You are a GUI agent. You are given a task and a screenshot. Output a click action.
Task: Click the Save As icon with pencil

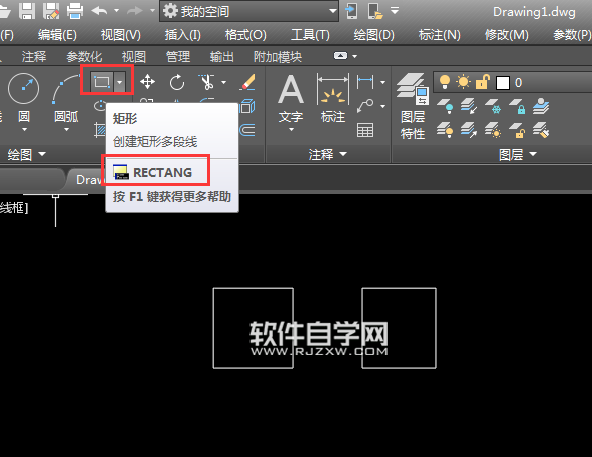[x=51, y=11]
